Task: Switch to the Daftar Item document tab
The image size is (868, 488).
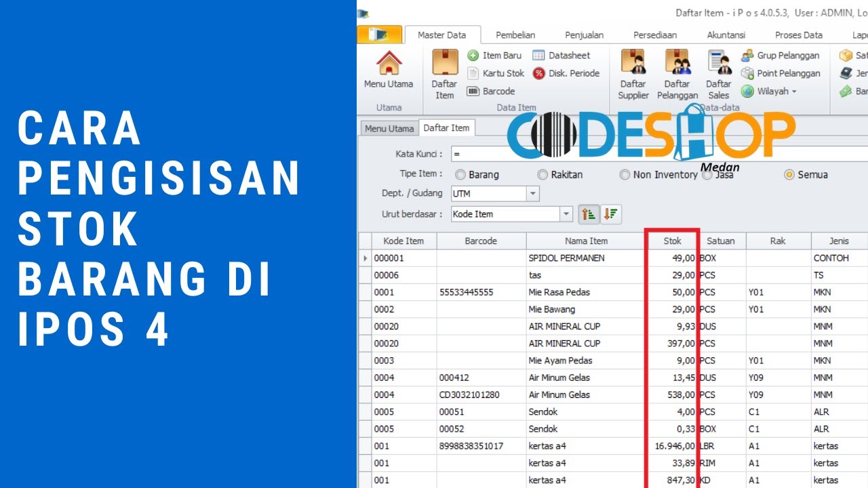Action: (x=446, y=128)
